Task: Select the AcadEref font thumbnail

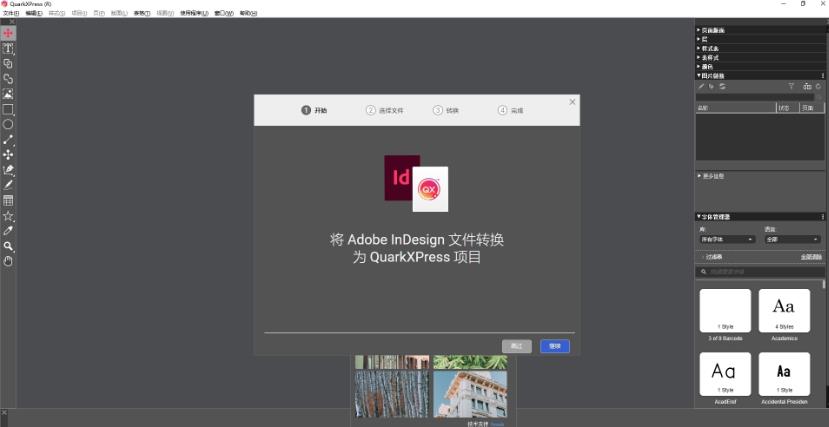Action: (x=725, y=374)
